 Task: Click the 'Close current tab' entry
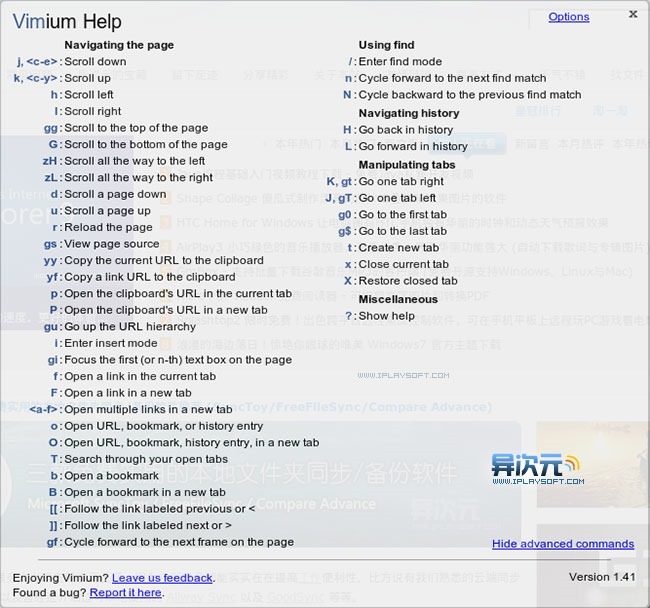click(x=403, y=265)
